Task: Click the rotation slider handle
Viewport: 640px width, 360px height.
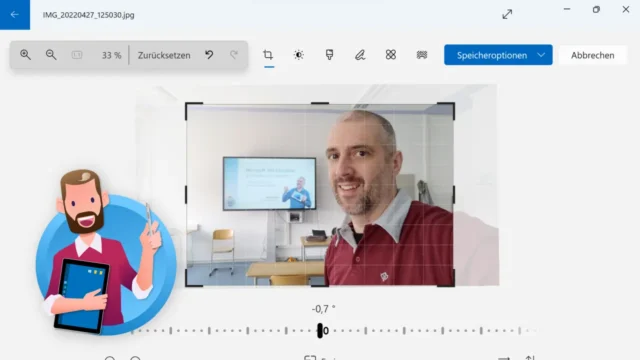Action: [x=320, y=331]
